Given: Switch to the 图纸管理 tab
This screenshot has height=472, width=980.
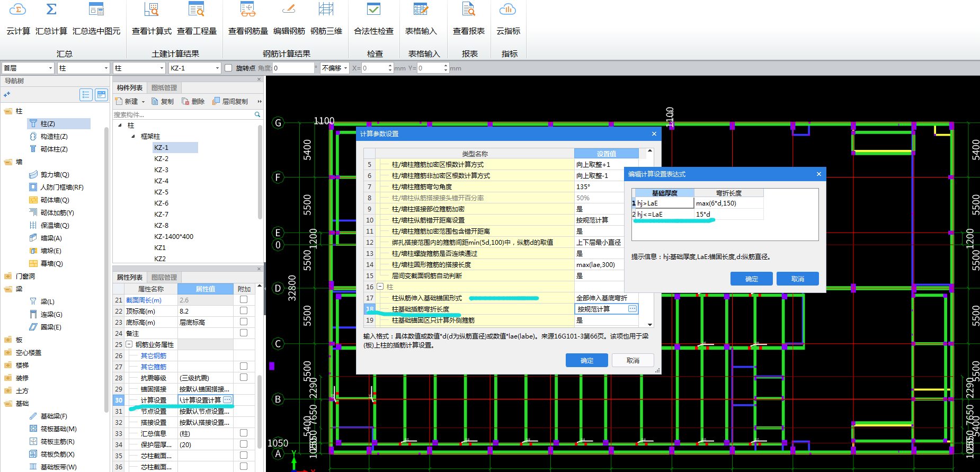Looking at the screenshot, I should [164, 88].
